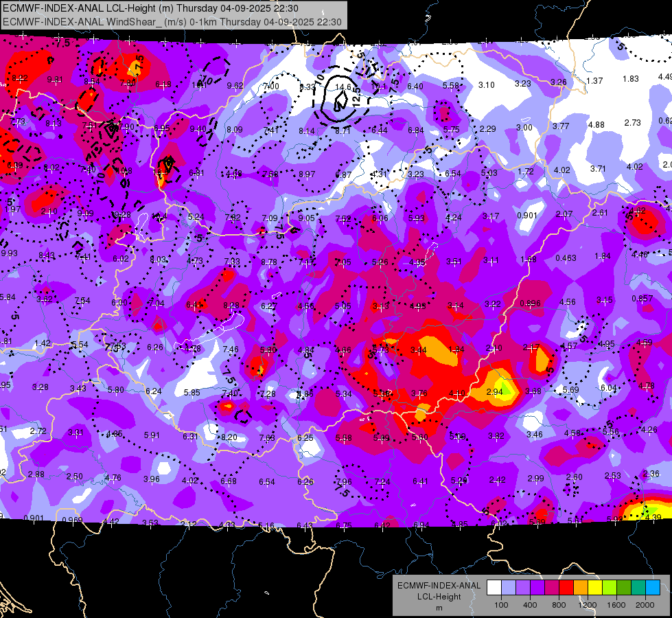Screen dimensions: 672x618
Task: Click the grid value 0.463
Action: pos(566,258)
